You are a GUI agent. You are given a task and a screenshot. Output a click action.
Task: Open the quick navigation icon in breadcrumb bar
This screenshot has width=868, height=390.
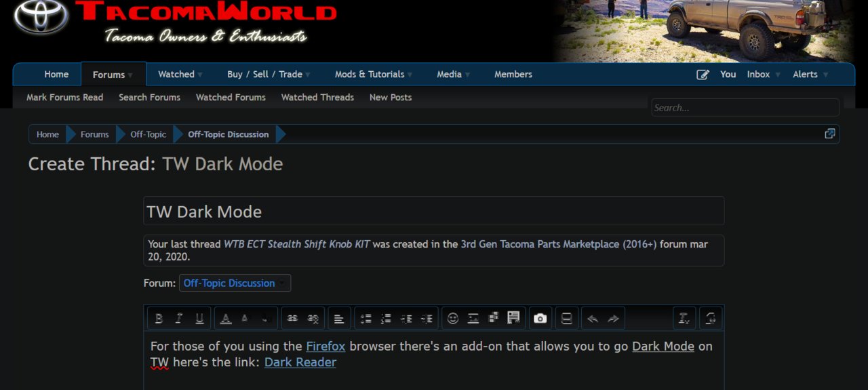tap(829, 134)
